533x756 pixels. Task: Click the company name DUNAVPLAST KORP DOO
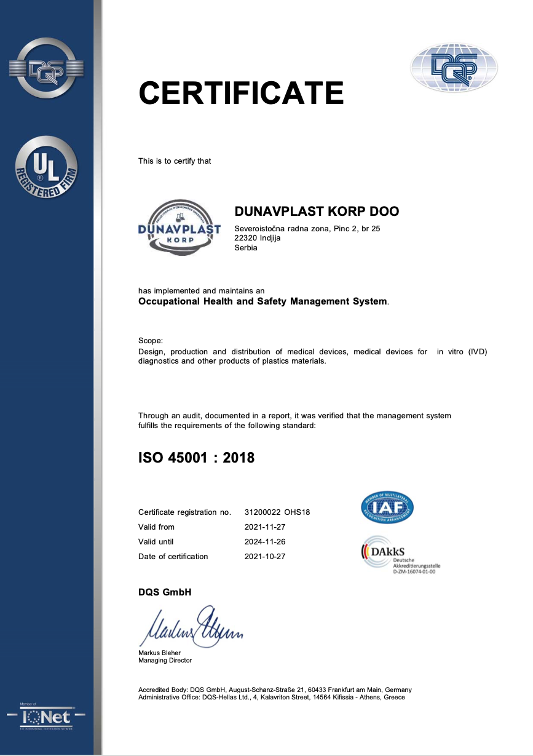click(317, 212)
